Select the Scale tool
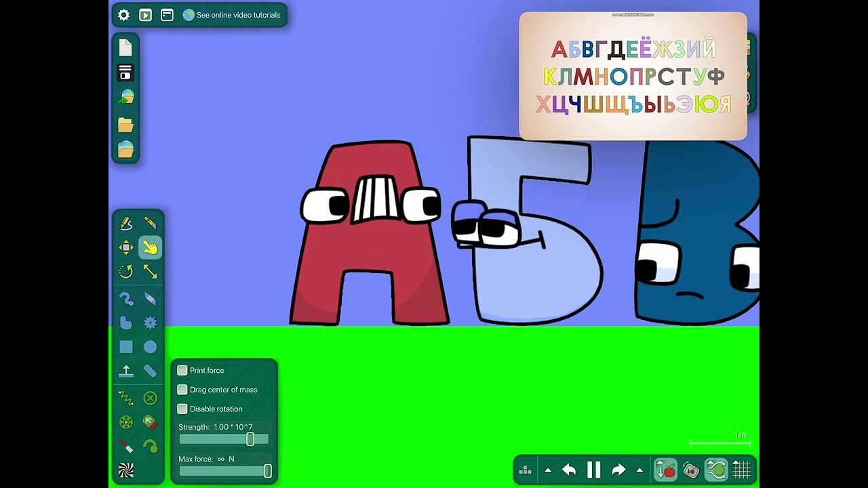This screenshot has height=488, width=868. [x=150, y=272]
